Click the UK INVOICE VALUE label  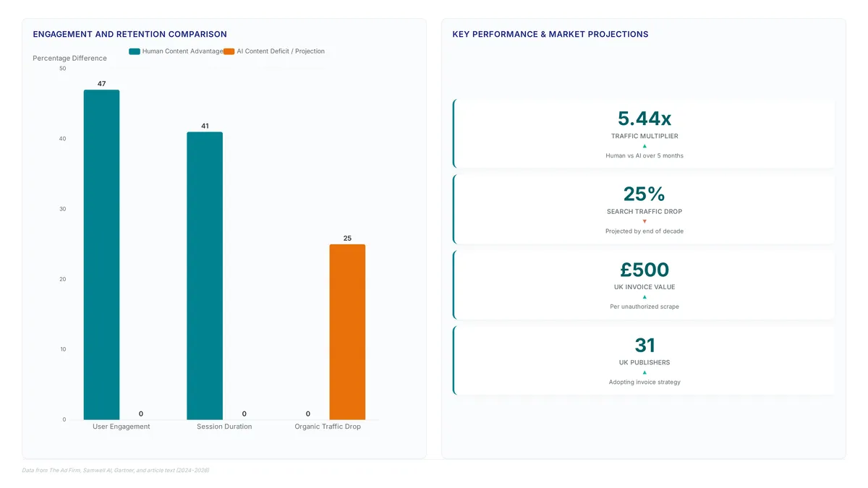(644, 287)
